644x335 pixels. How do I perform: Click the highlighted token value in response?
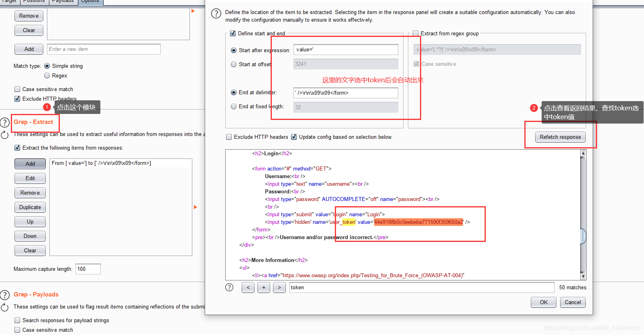[418, 222]
